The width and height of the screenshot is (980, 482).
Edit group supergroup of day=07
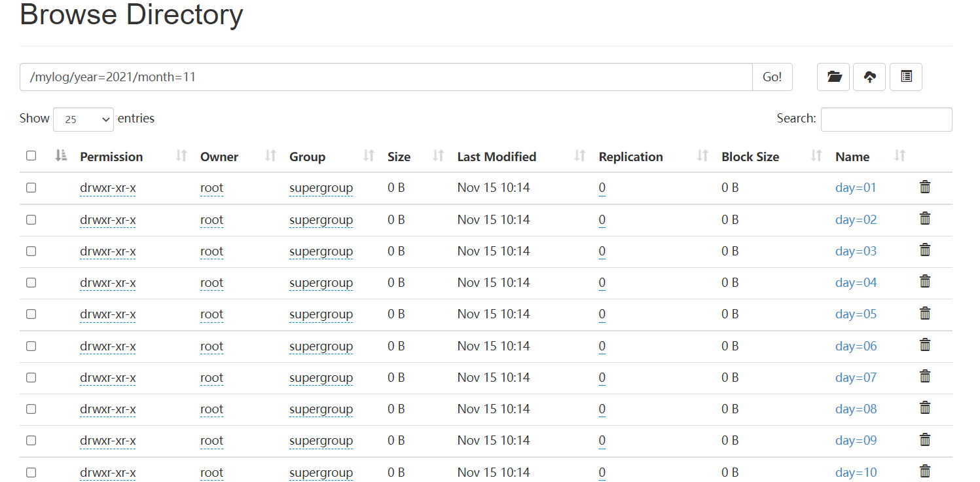click(321, 377)
